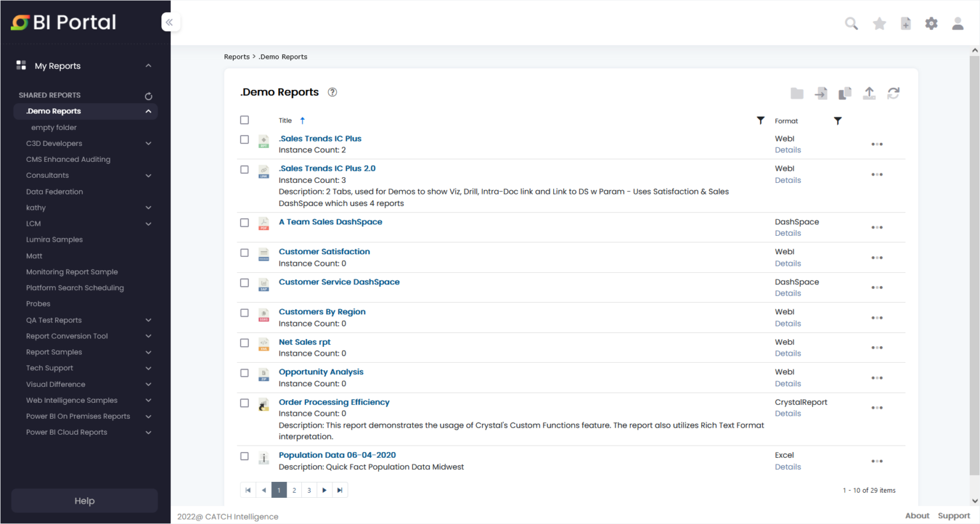
Task: Collapse the .Demo Reports tree in sidebar
Action: tap(148, 111)
